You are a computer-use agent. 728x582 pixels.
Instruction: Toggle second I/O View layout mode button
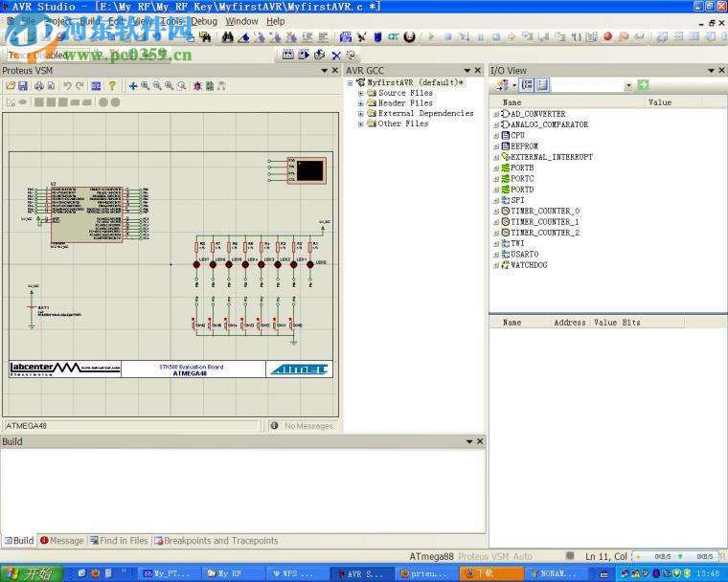click(x=542, y=85)
